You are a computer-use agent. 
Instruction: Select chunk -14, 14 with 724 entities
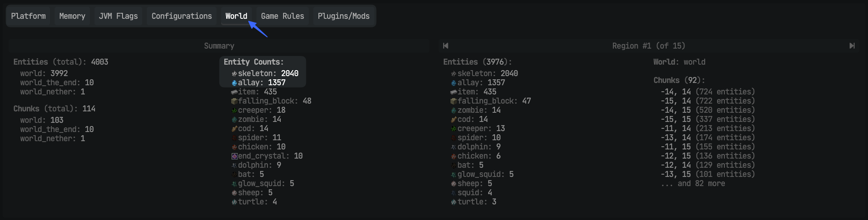(x=708, y=92)
